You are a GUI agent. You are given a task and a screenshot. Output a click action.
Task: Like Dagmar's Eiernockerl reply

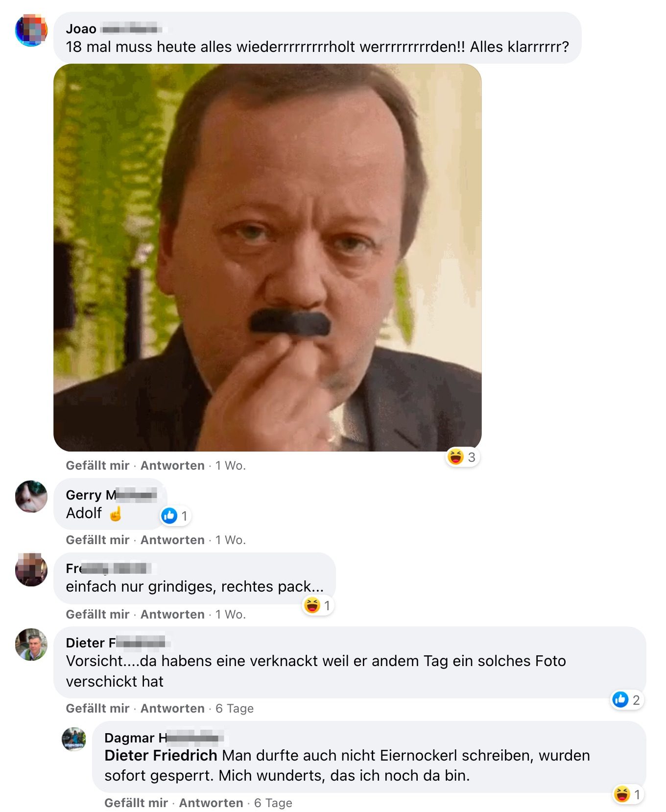coord(136,803)
